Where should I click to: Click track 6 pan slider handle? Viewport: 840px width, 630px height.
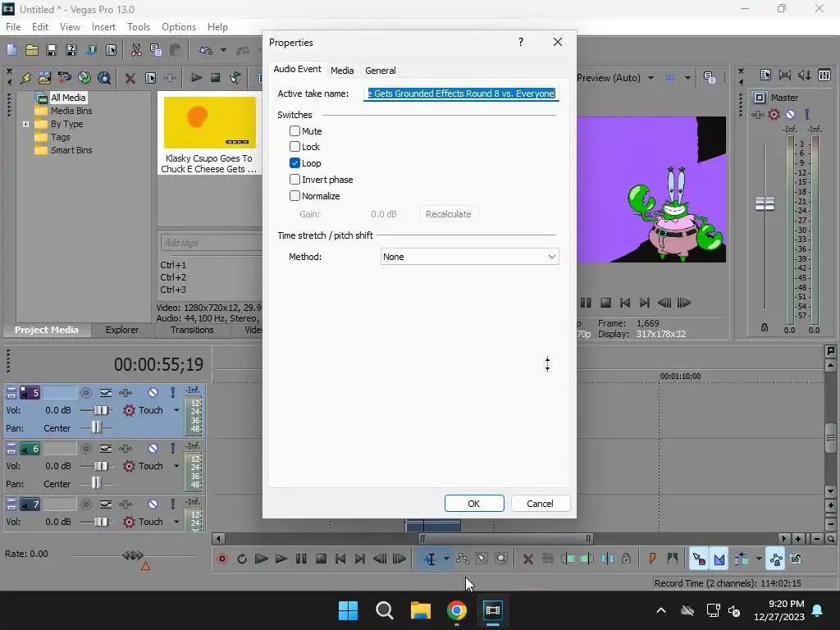coord(96,484)
